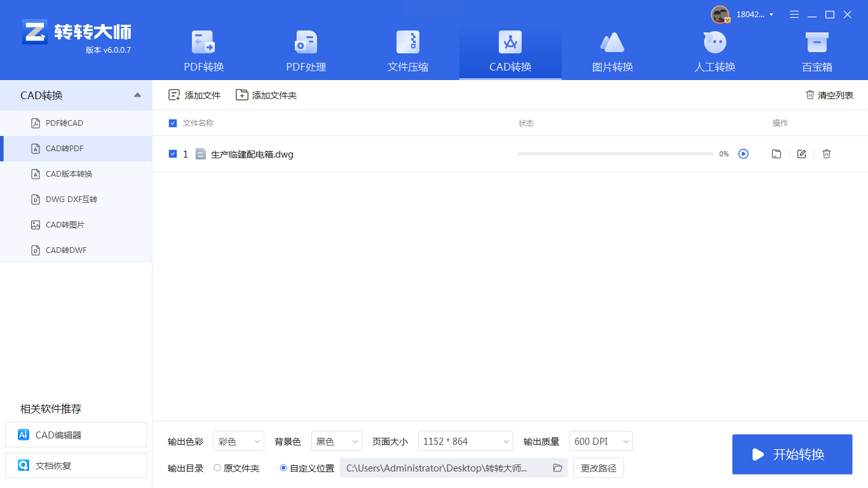Delete 生产临建配电箱.dwg from the list
Viewport: 868px width, 488px height.
coord(827,154)
